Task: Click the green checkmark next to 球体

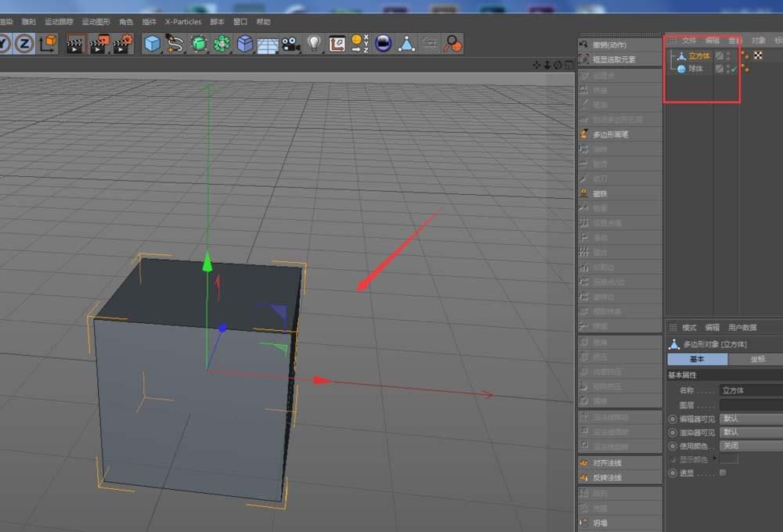Action: pyautogui.click(x=734, y=69)
